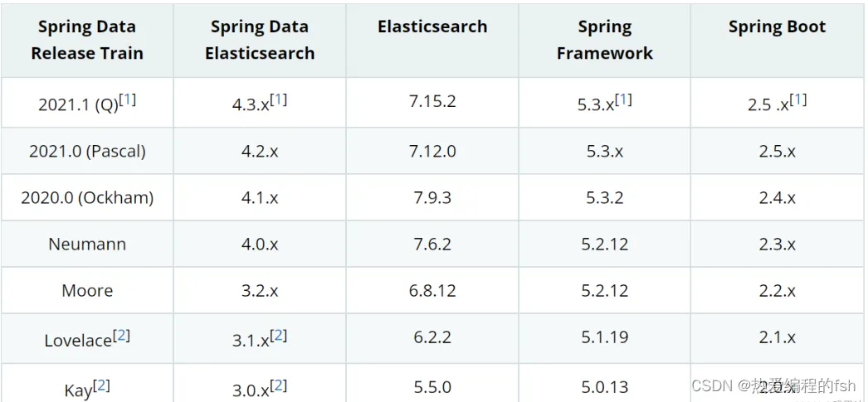Select Spring Framework version 5.1.19 cell
868x402 pixels.
[x=604, y=337]
